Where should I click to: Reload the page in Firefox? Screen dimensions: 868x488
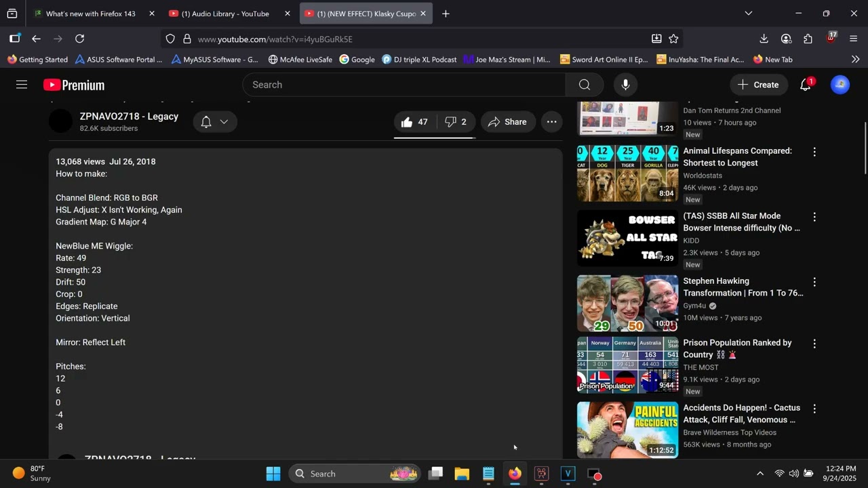coord(79,39)
